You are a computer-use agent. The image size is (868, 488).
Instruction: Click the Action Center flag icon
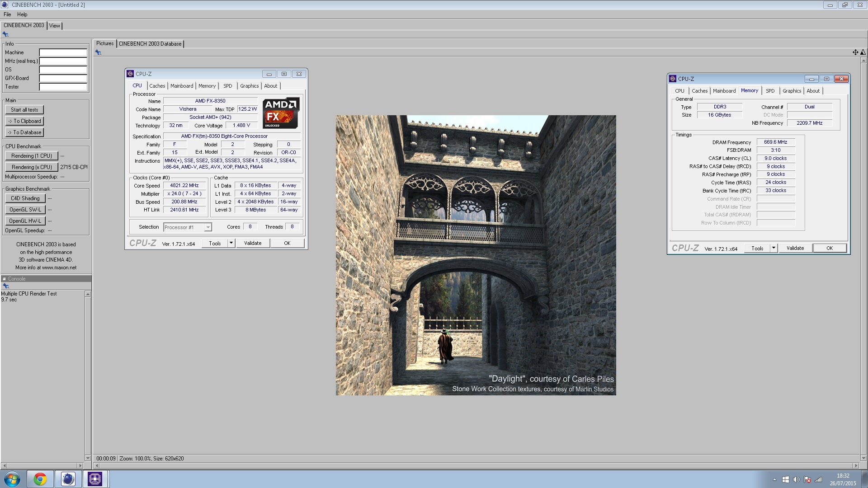point(807,479)
